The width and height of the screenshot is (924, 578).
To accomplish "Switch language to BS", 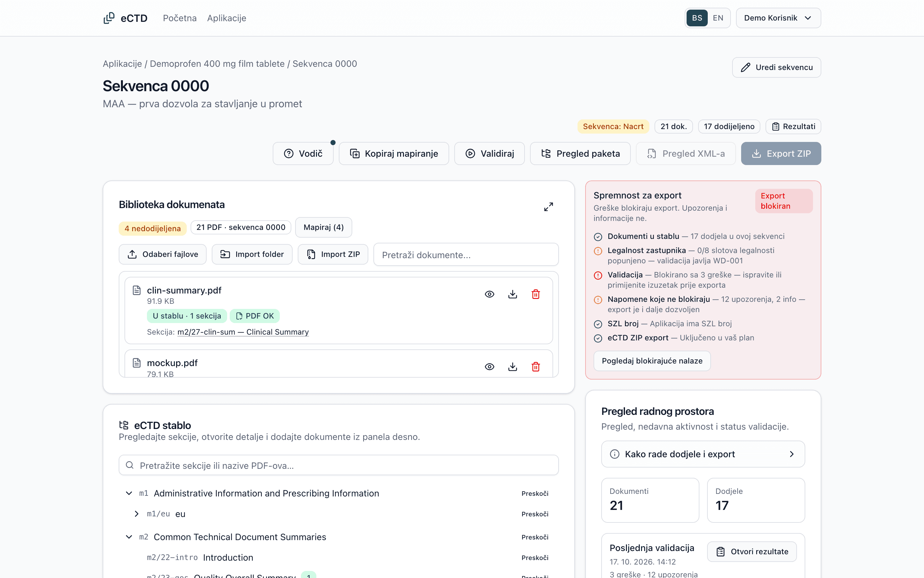I will [697, 18].
